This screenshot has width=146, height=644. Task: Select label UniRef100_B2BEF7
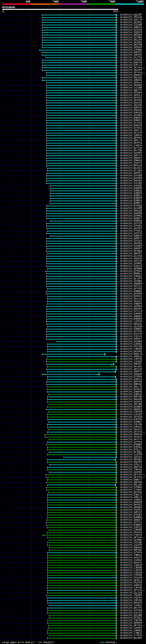pos(131,203)
